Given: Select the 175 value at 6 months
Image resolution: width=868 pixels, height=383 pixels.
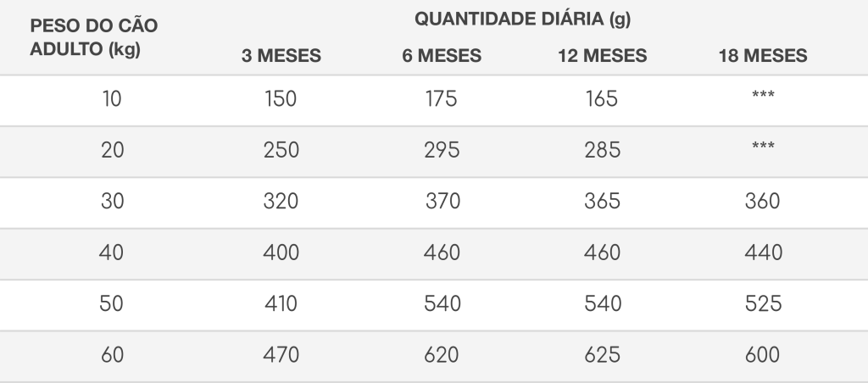Looking at the screenshot, I should coord(441,99).
